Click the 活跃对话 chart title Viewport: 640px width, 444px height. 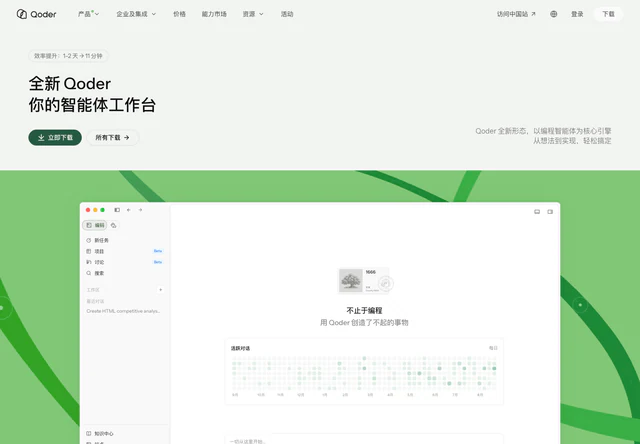240,348
